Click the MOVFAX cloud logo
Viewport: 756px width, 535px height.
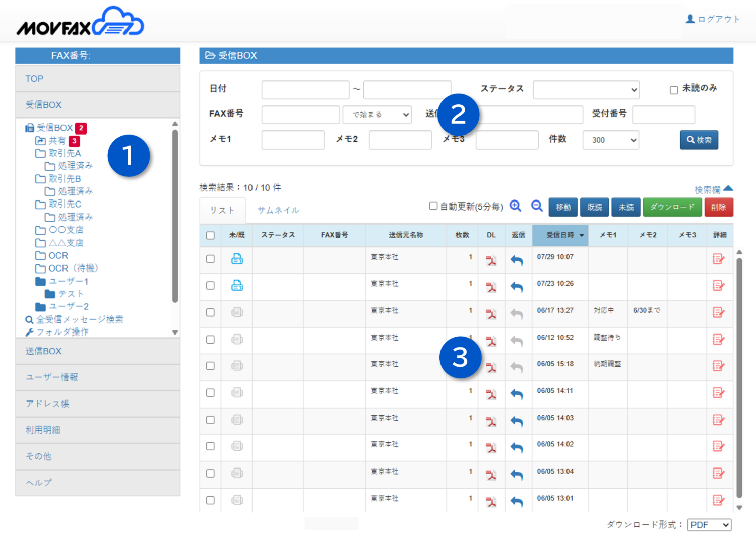[81, 22]
